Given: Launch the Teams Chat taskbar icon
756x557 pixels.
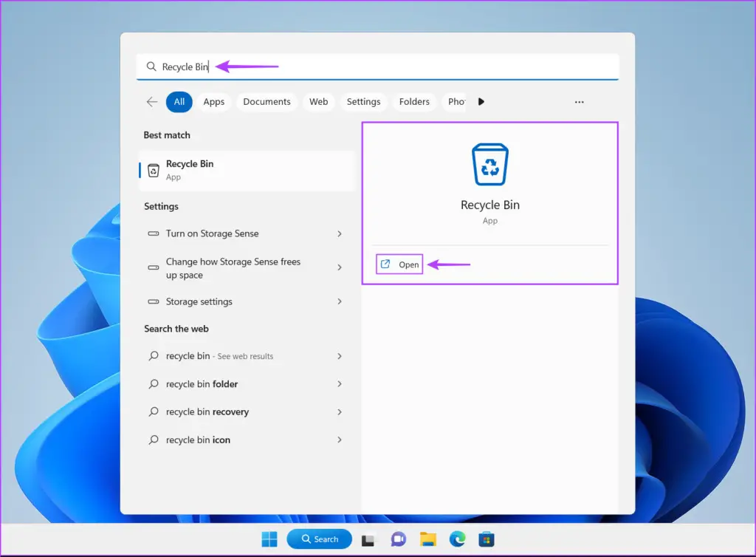Looking at the screenshot, I should 399,539.
